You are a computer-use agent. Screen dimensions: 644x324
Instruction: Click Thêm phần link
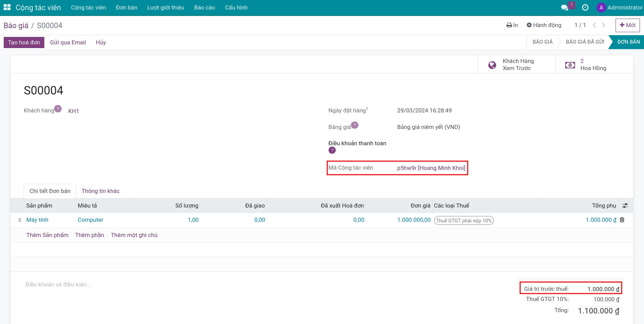pos(90,235)
